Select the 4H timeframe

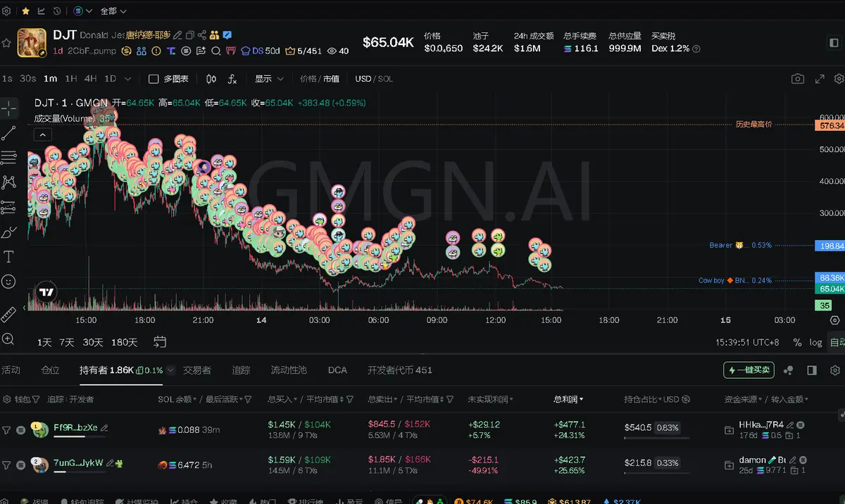(91, 79)
